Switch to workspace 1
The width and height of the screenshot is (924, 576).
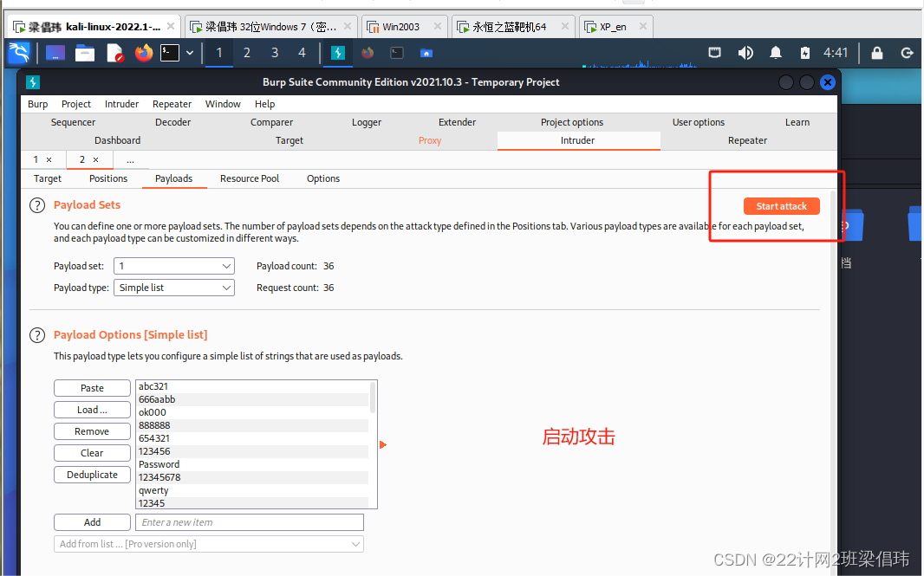coord(219,53)
